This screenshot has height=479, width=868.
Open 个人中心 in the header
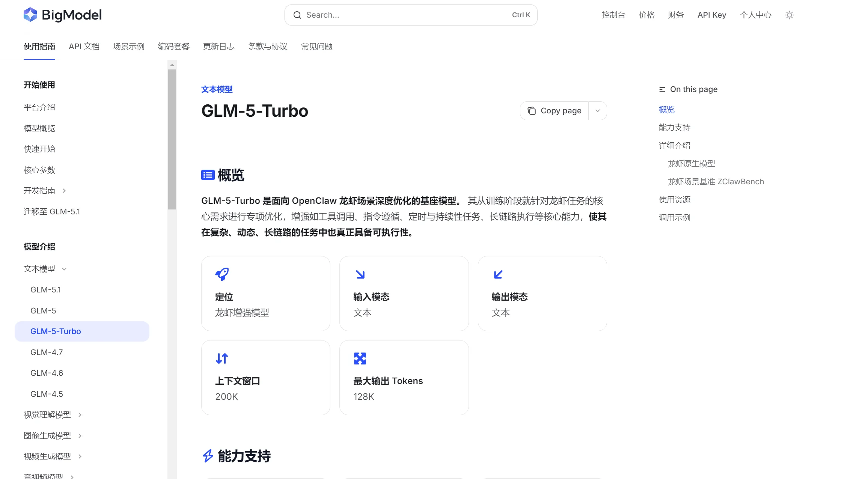coord(756,15)
